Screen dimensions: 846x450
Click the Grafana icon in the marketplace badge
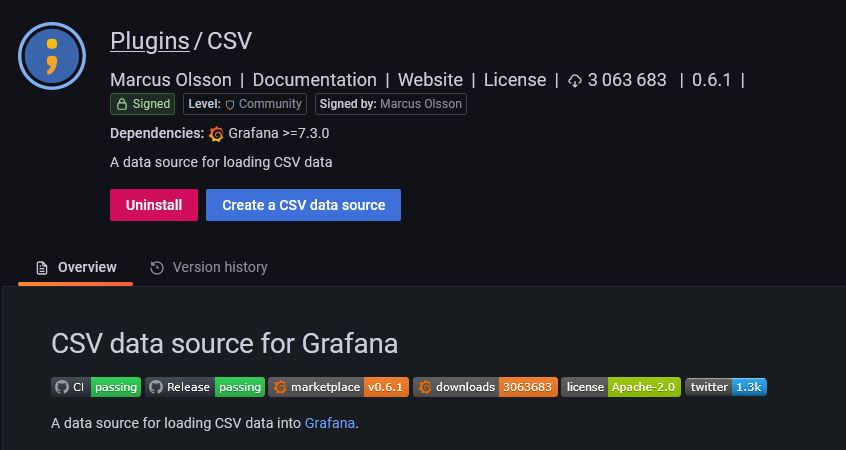(x=280, y=387)
